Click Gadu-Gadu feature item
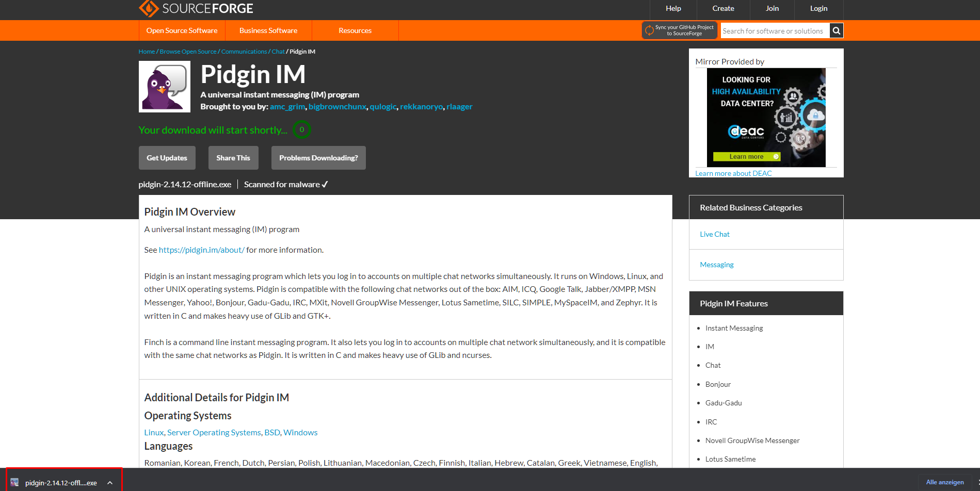 pos(724,403)
